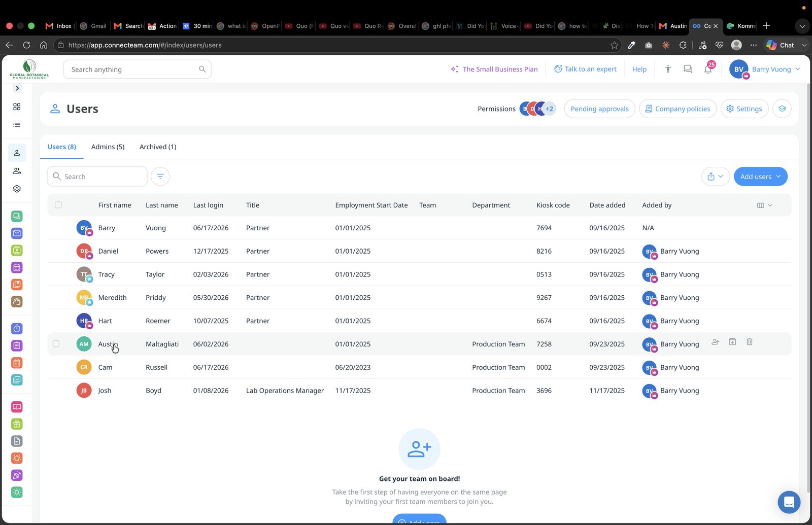Expand the left sidebar with the chevron
812x525 pixels.
(x=17, y=88)
